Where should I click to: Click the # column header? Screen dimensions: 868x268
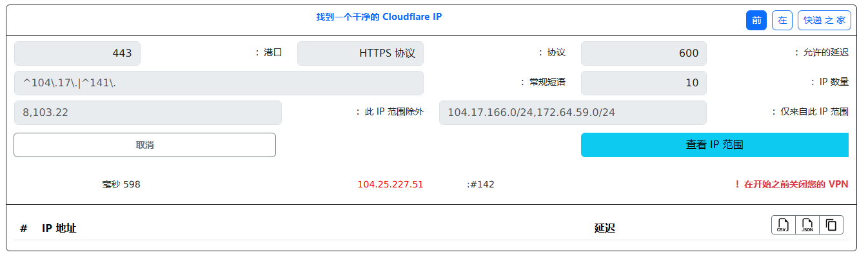coord(24,228)
